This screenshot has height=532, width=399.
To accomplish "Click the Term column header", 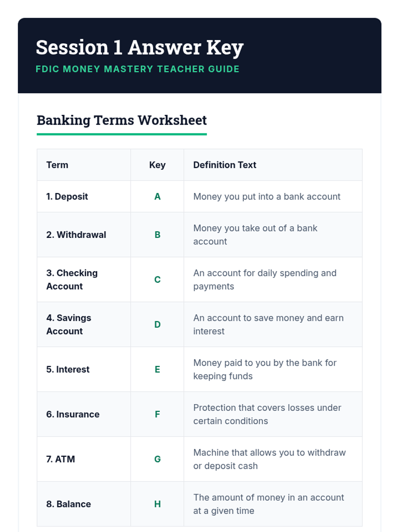I will tap(57, 165).
